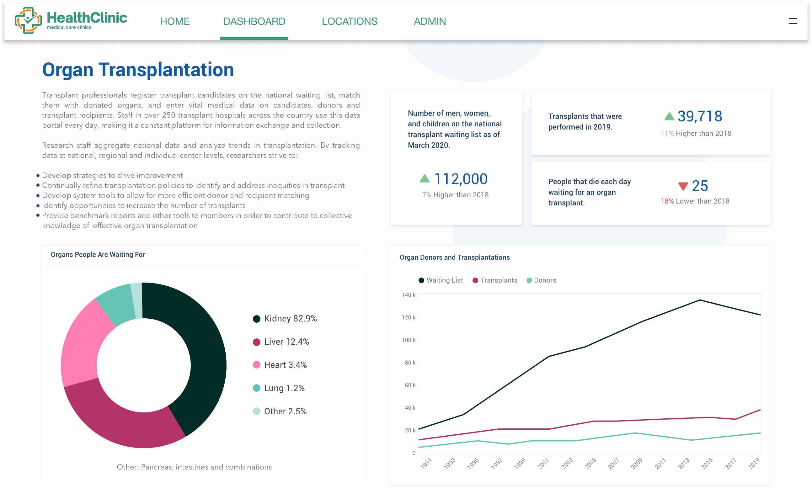
Task: Open the ADMIN navigation link
Action: (x=430, y=21)
